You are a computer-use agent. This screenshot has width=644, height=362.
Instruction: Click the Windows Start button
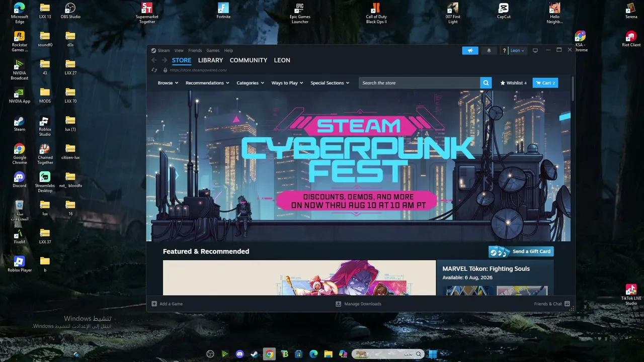pyautogui.click(x=433, y=354)
